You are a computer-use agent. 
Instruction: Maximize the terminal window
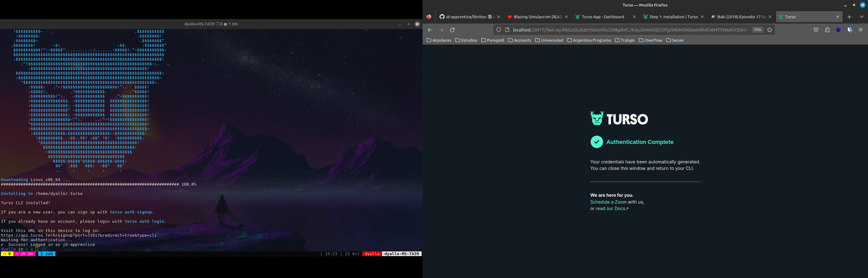coord(408,24)
